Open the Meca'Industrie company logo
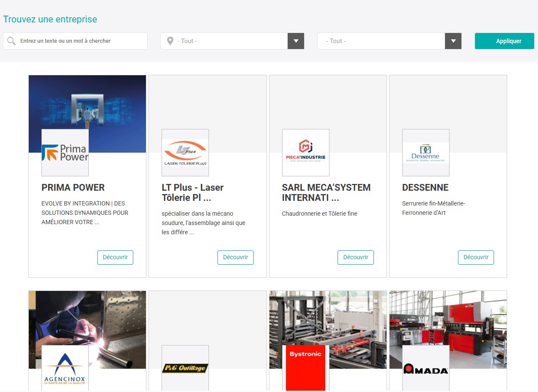This screenshot has height=392, width=538. coord(305,153)
